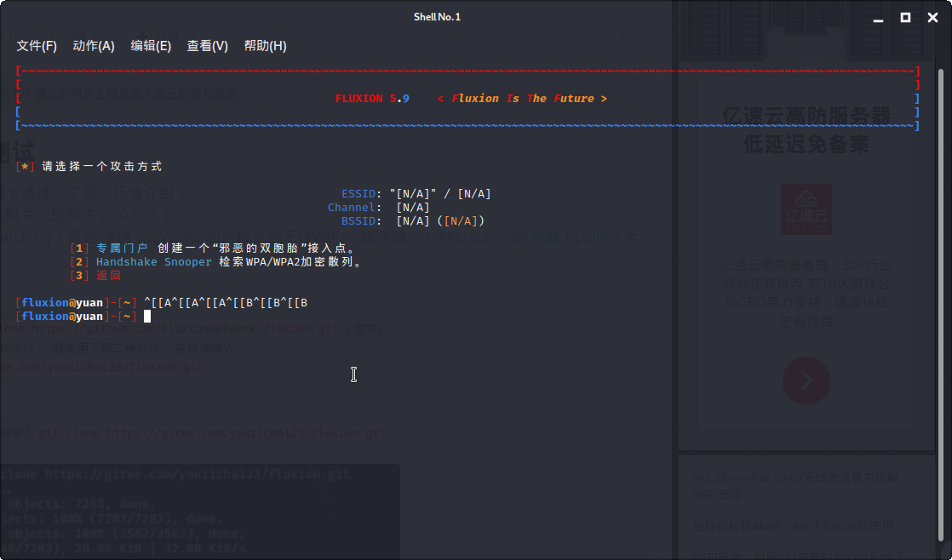
Task: Click the 'Fluxion Is The Future' slogan
Action: pyautogui.click(x=522, y=98)
